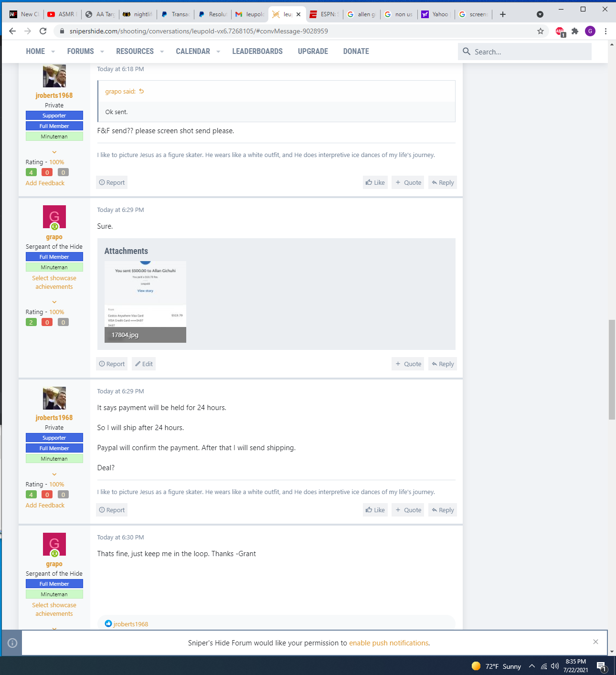
Task: Open the 17804.jpg attachment thumbnail
Action: click(x=145, y=301)
